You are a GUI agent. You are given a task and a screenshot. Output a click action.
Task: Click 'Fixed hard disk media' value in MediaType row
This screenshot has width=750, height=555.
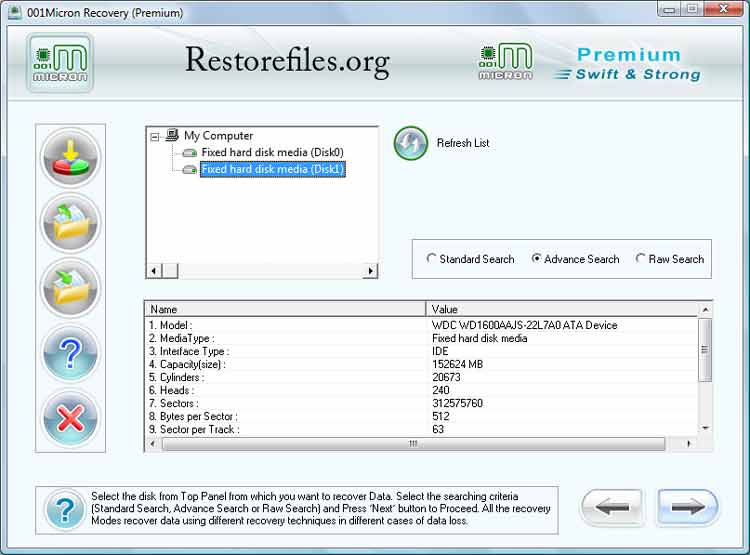[479, 338]
